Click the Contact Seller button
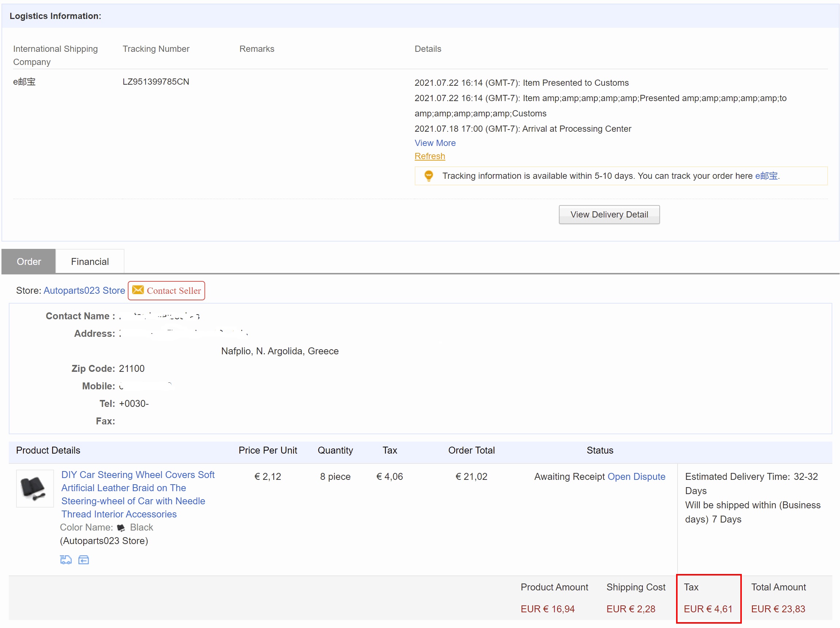The height and width of the screenshot is (628, 840). coord(166,290)
